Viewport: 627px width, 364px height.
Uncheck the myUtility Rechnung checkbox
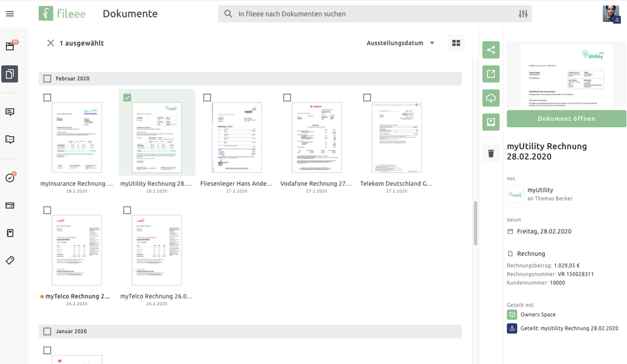[x=127, y=98]
